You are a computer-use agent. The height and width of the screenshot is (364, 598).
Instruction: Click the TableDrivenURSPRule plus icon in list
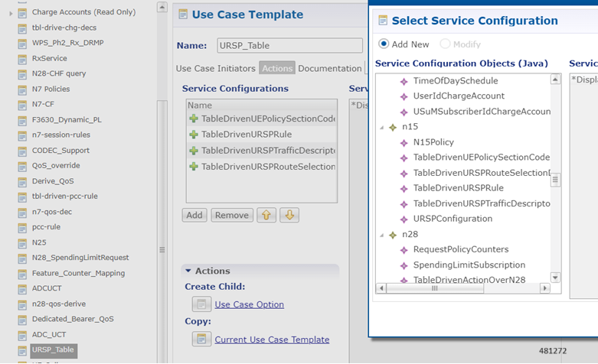coord(194,135)
